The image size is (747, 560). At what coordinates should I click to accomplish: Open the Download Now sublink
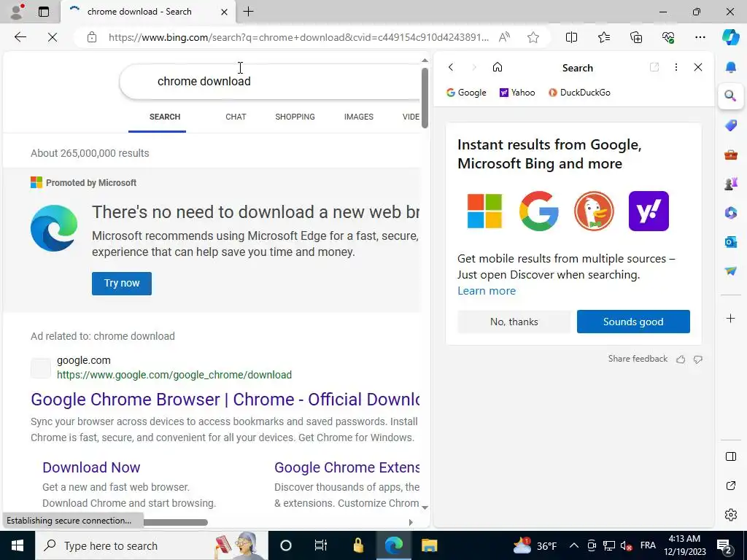91,467
